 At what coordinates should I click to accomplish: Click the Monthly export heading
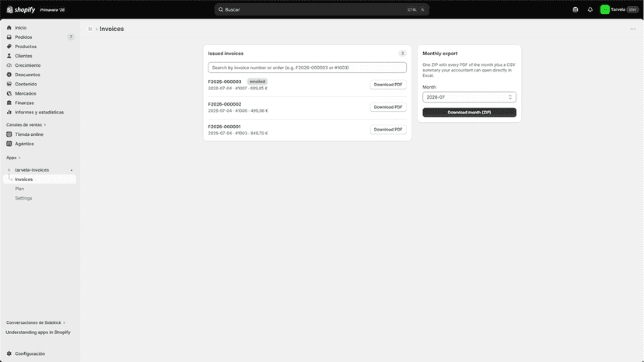(440, 54)
